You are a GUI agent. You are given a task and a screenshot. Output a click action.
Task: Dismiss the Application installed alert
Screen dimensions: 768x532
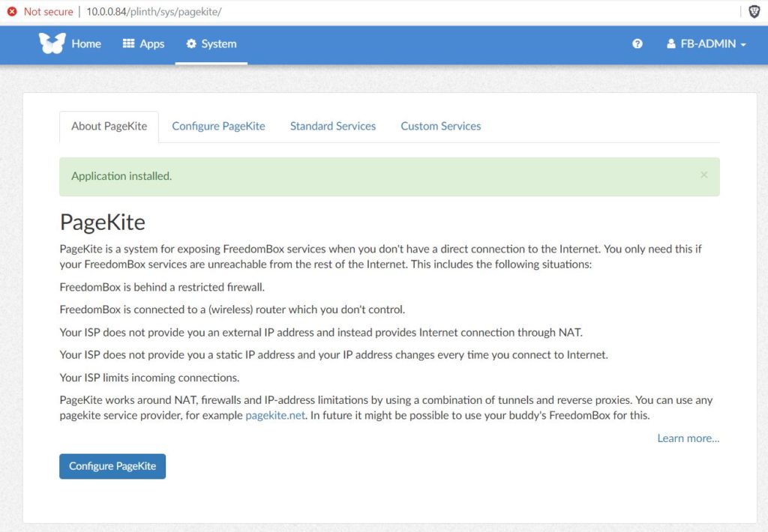[x=703, y=175]
